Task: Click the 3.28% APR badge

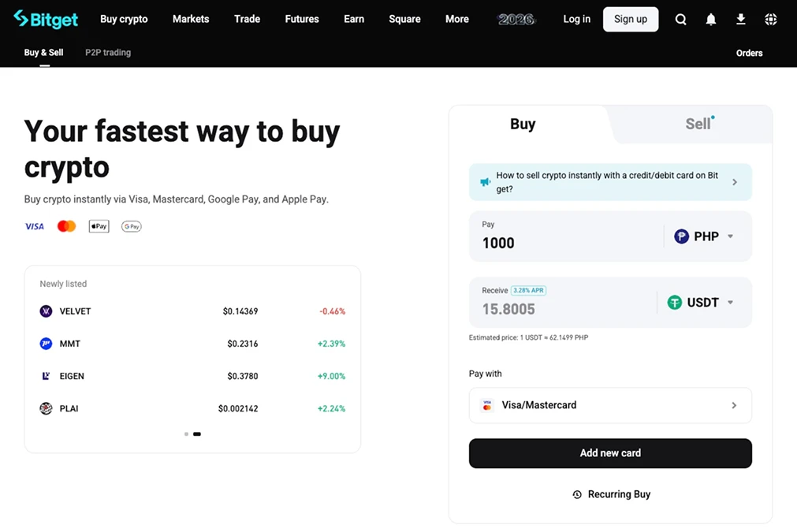Action: [x=528, y=291]
